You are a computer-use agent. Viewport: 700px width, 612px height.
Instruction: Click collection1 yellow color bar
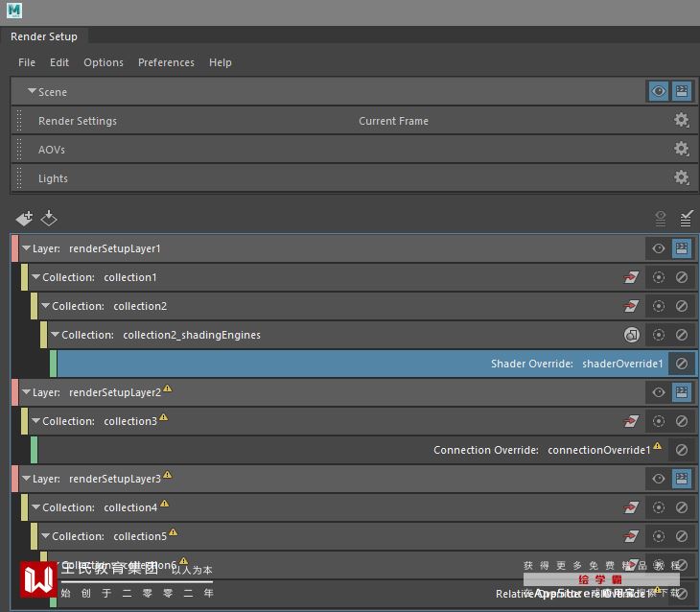(x=25, y=277)
